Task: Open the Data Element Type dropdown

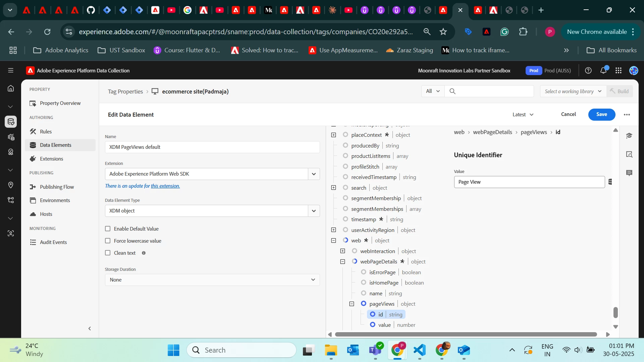Action: point(314,211)
